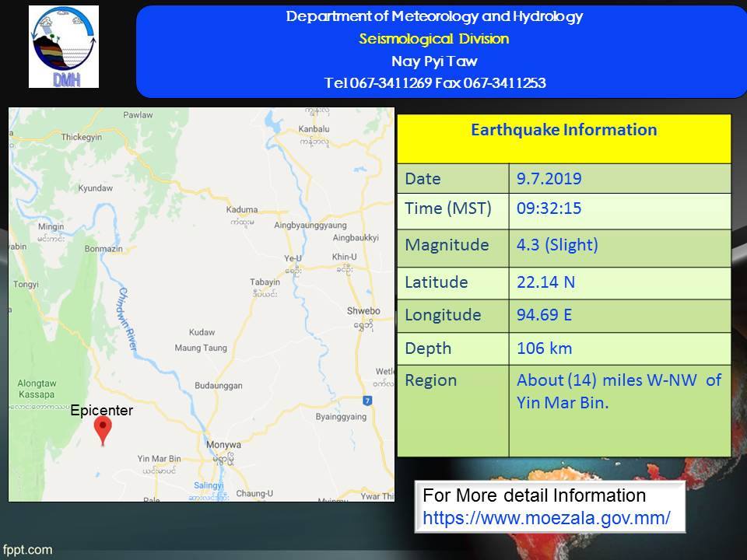Select the longitude value 94.69 E

[x=544, y=315]
